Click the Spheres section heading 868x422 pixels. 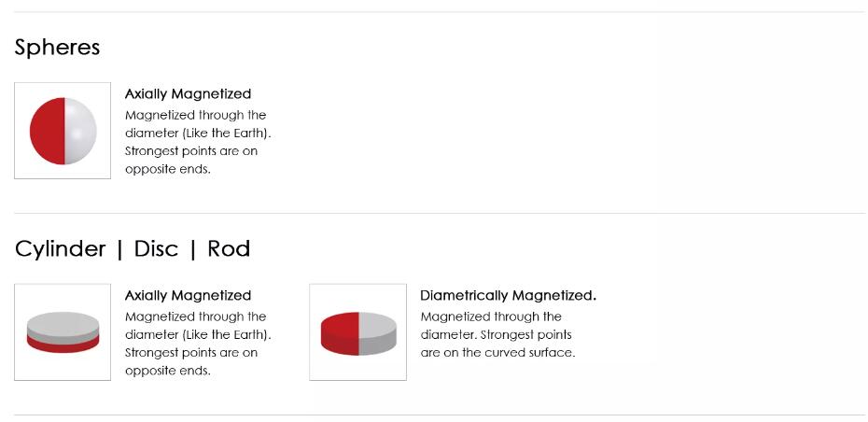tap(57, 48)
